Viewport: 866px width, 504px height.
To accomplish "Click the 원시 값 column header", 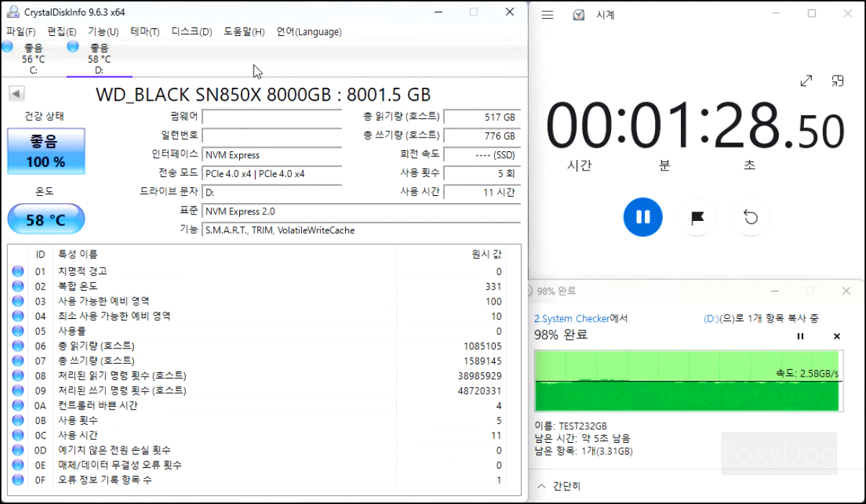I will (x=486, y=254).
